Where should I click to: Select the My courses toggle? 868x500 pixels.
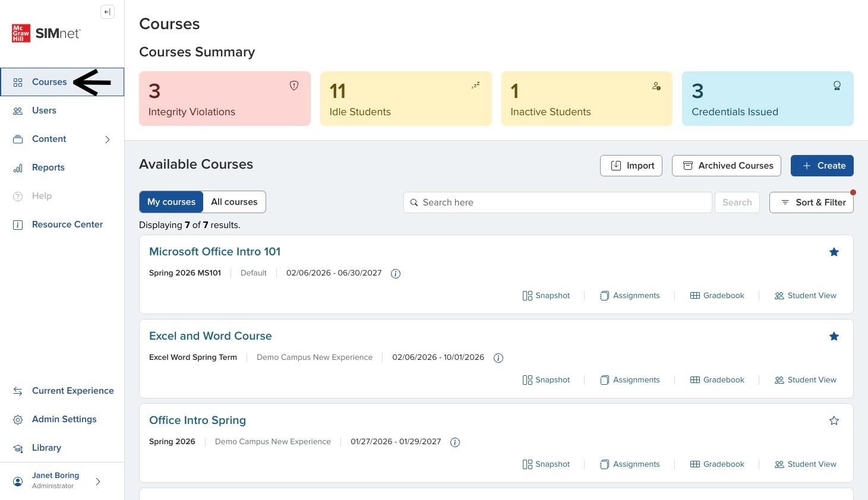click(x=171, y=202)
